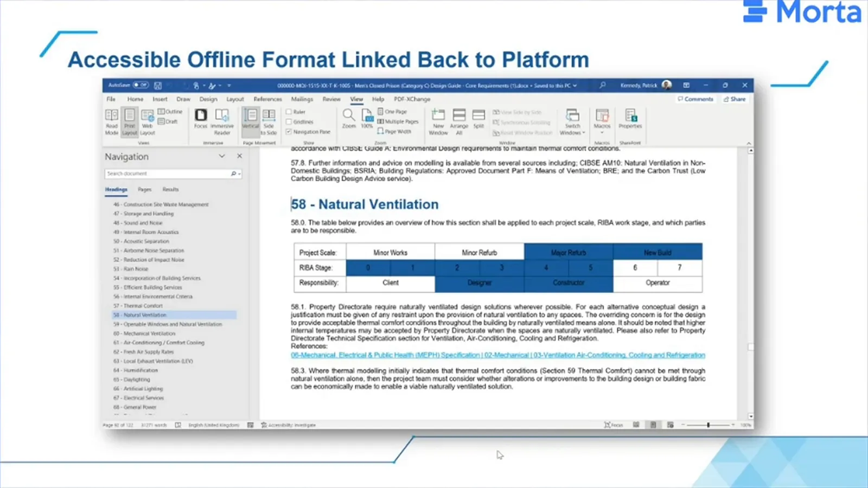Image resolution: width=868 pixels, height=488 pixels.
Task: Click the Comments button
Action: pos(695,99)
